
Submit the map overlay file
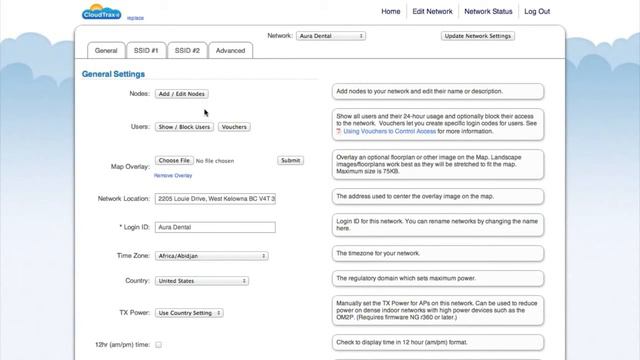tap(291, 160)
